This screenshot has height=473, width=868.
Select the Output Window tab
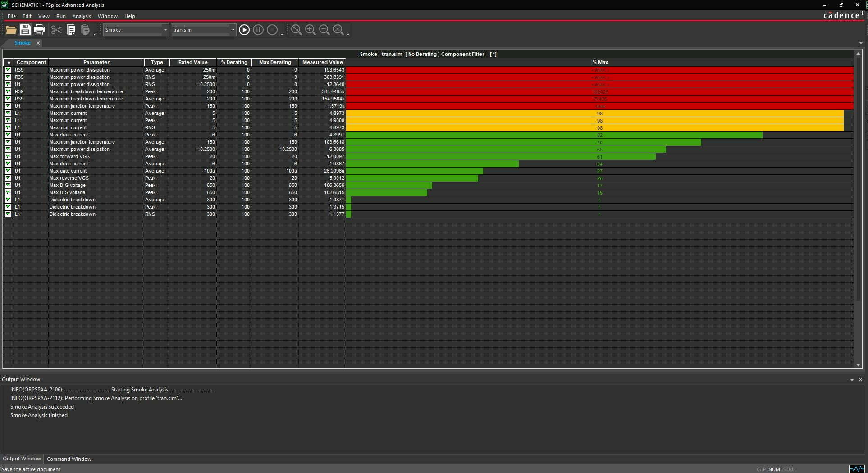pyautogui.click(x=22, y=459)
